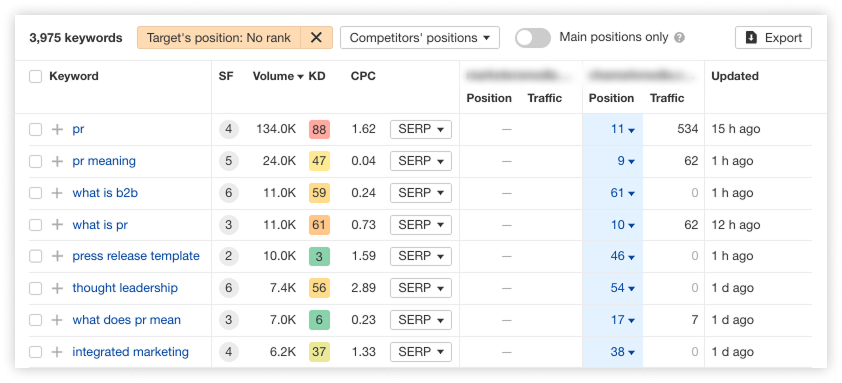Check the box for the 'pr' keyword
Image resolution: width=842 pixels, height=383 pixels.
[35, 129]
